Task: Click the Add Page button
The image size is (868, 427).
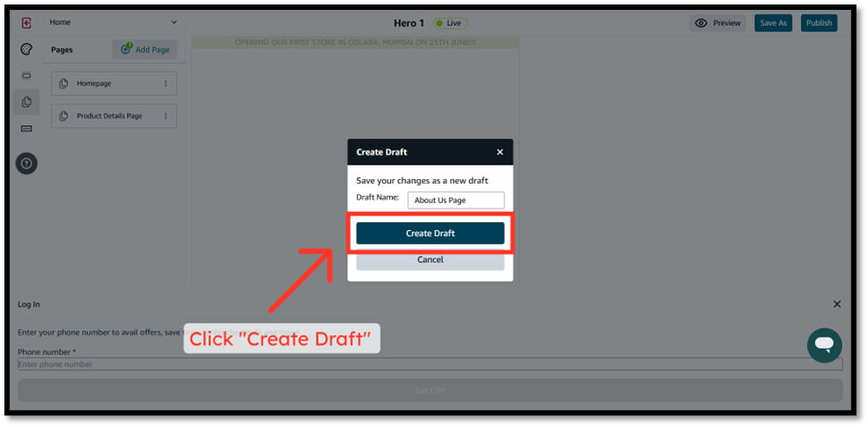Action: tap(144, 50)
